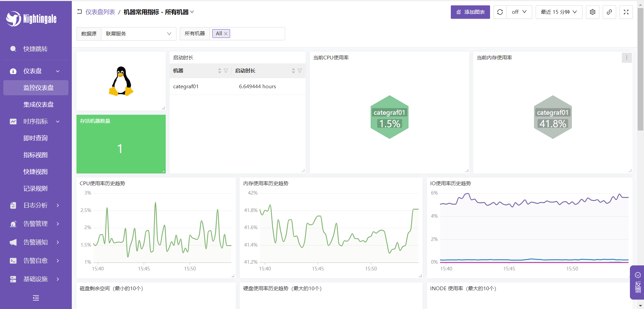Open the memory usage panel's three-dot menu
Viewport: 644px width, 309px height.
(x=626, y=58)
